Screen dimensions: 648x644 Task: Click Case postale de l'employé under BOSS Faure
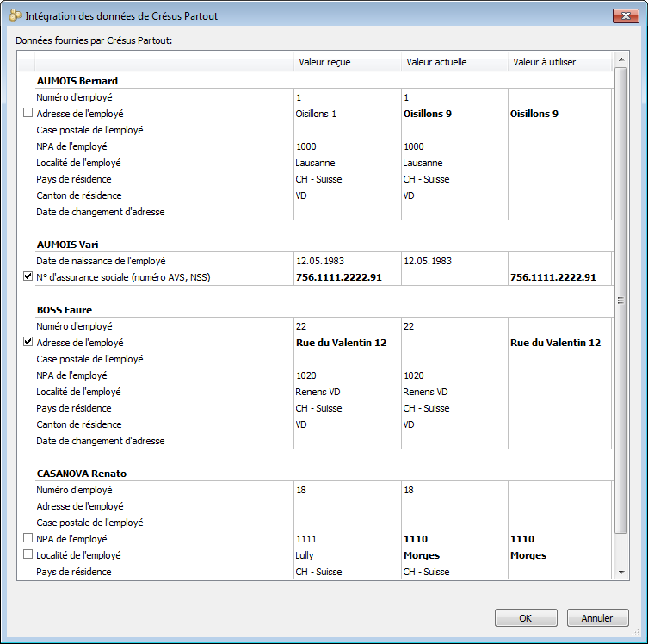click(89, 359)
